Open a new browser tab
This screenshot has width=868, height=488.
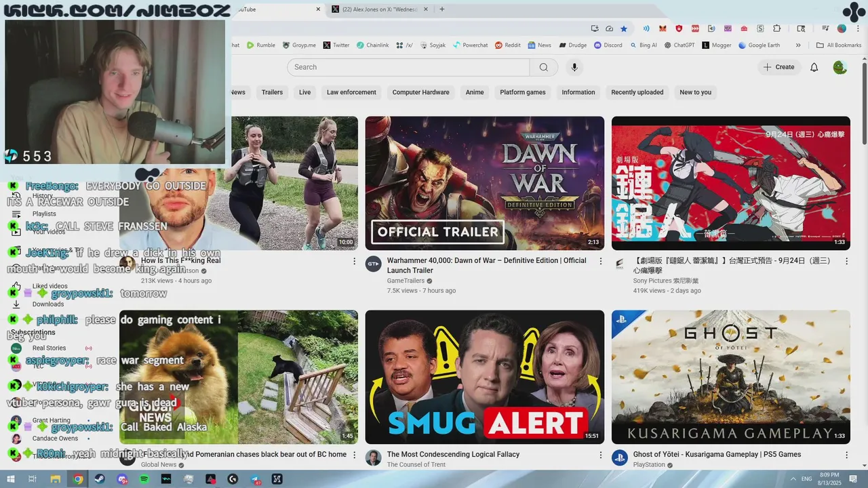pos(442,9)
